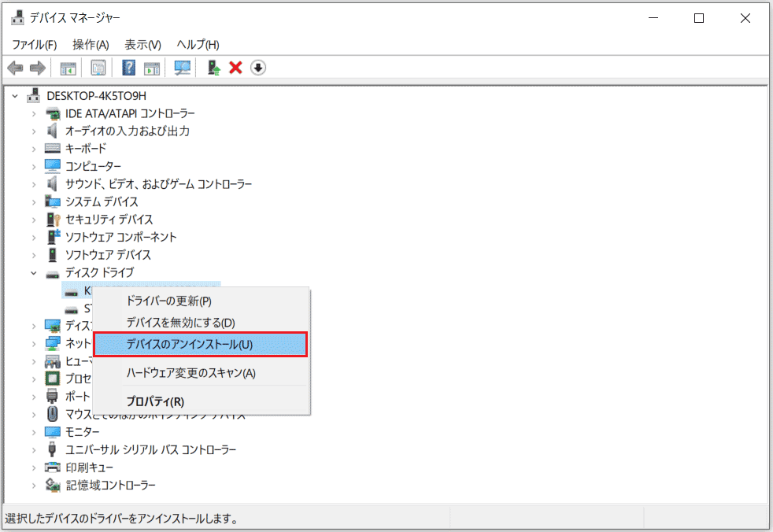Choose ハードウェア変更のスキャン(A) in context menu

pyautogui.click(x=202, y=373)
